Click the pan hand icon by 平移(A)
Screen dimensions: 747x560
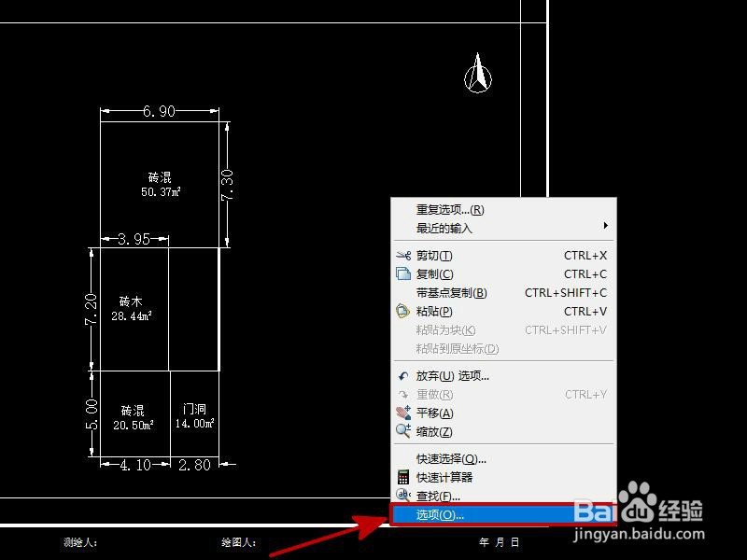(403, 413)
